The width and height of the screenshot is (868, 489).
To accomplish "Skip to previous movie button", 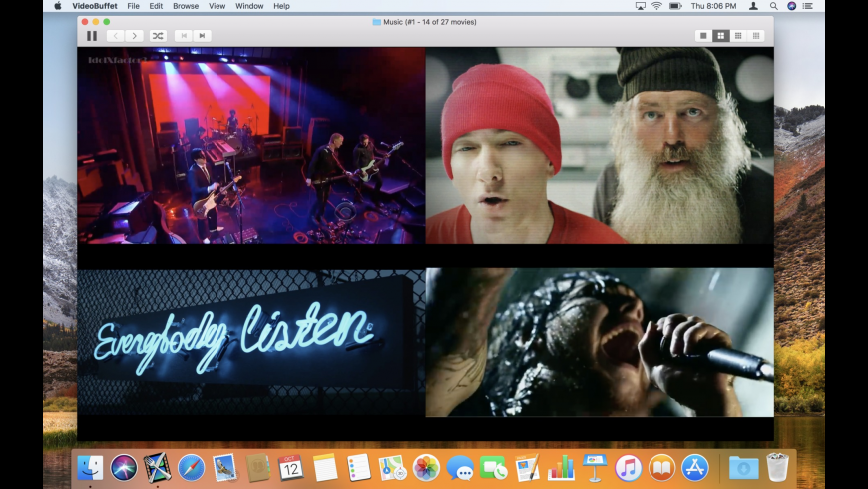I will (x=184, y=36).
